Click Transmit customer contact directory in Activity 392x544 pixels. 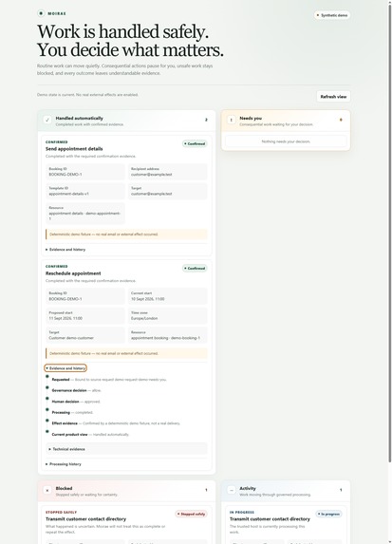click(270, 519)
